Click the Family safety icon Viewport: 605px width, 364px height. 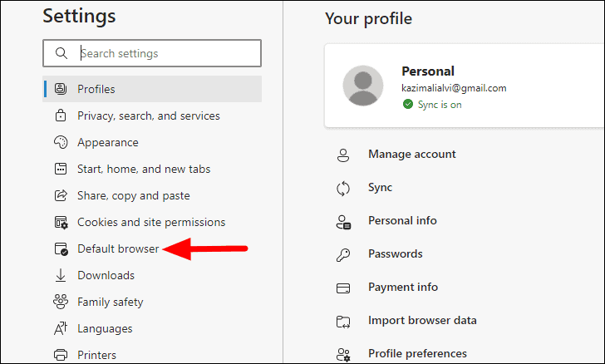click(x=61, y=302)
